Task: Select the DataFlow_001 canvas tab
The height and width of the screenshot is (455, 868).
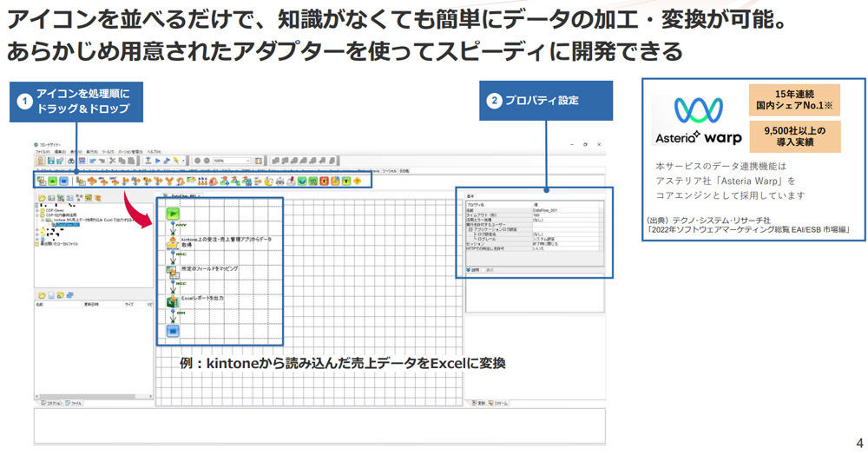Action: 181,196
